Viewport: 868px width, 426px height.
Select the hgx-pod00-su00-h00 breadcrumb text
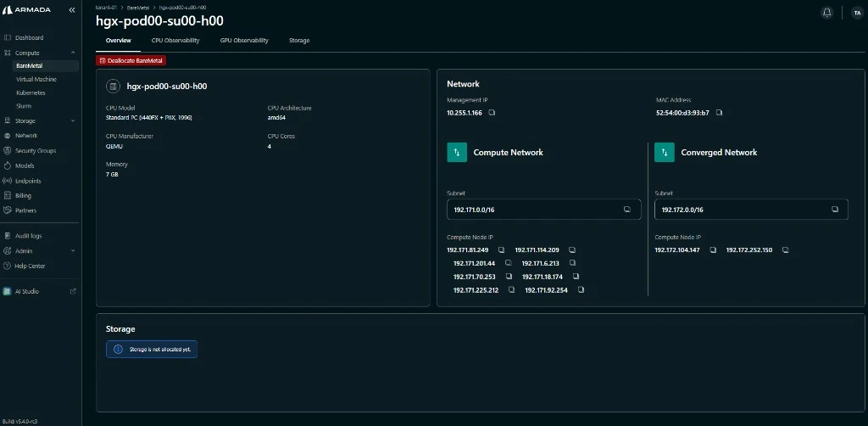[x=183, y=8]
